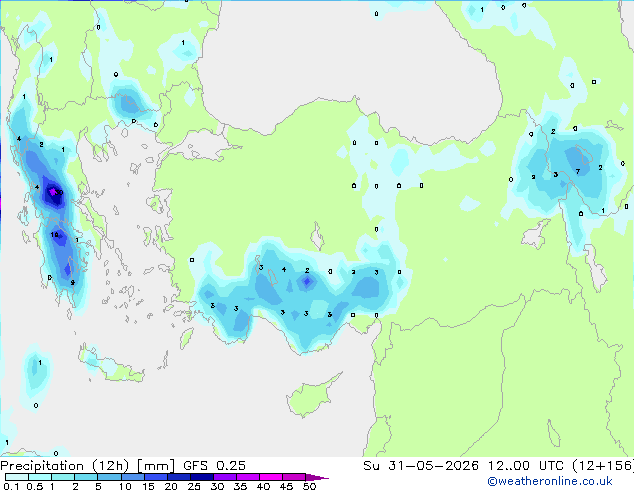The image size is (634, 490).
Task: Click the '7' precipitation value on the map
Action: (x=578, y=172)
